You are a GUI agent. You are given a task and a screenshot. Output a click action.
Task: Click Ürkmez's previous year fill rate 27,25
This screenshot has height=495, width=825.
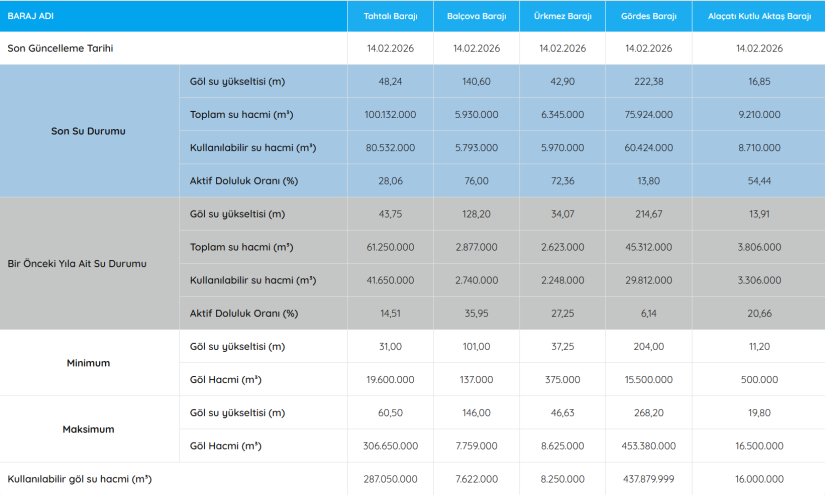[562, 313]
